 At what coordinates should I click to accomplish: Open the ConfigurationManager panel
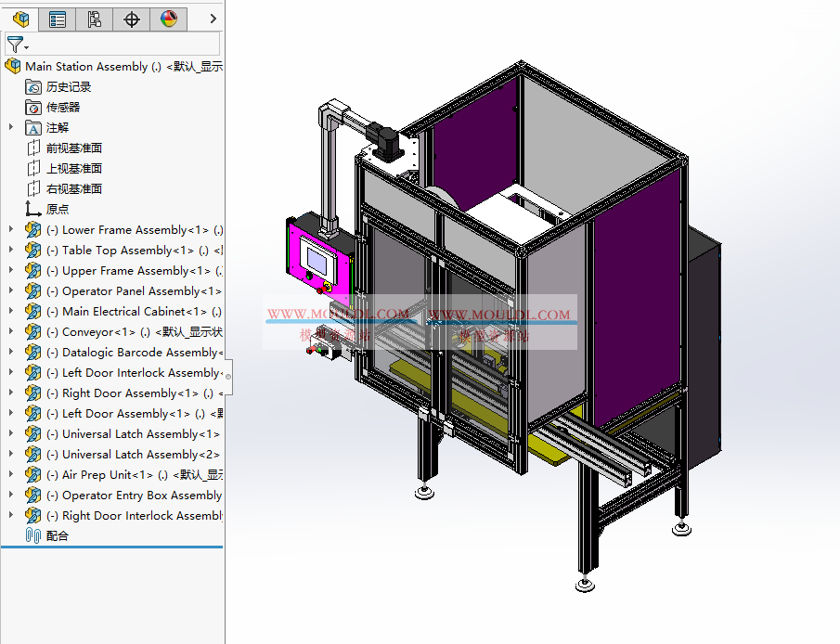pos(94,19)
